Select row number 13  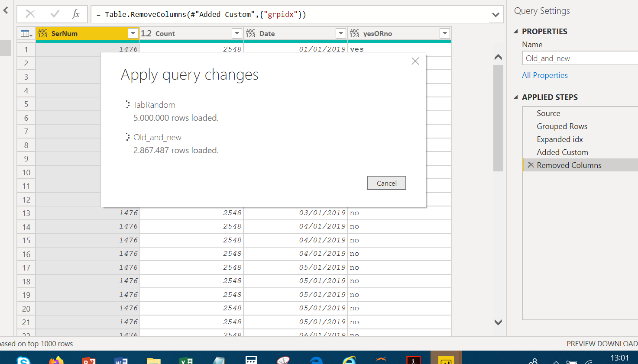(26, 213)
